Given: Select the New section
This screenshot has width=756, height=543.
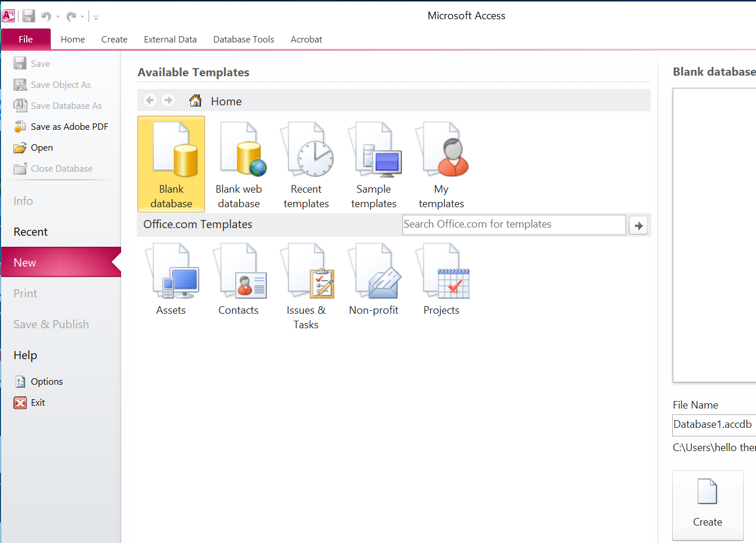Looking at the screenshot, I should [x=61, y=262].
